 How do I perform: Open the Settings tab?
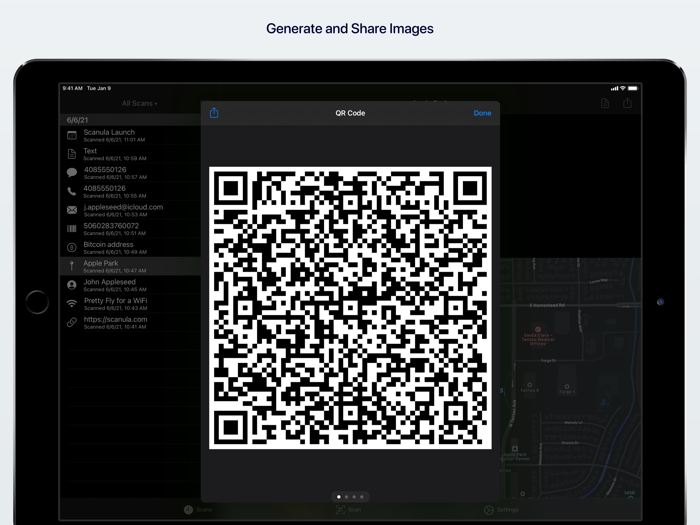pos(501,510)
